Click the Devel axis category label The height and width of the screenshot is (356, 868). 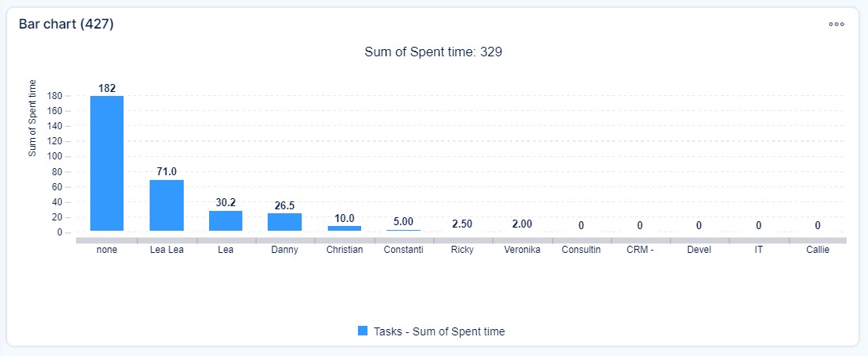point(699,250)
